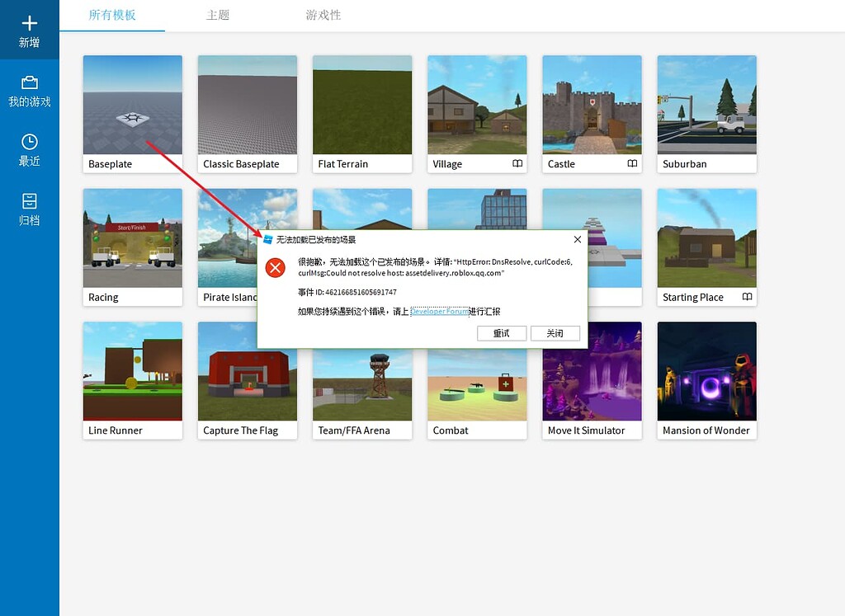Screen dimensions: 845x616
Task: Select the Baseplate template thumbnail
Action: (x=132, y=105)
